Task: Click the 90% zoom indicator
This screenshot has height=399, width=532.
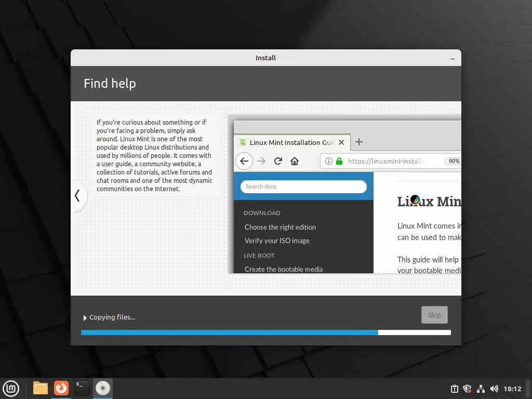Action: click(454, 161)
